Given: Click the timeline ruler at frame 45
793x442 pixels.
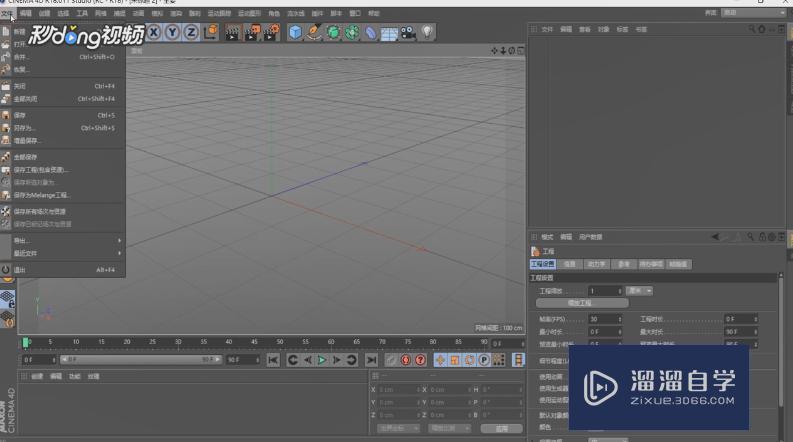Looking at the screenshot, I should [x=254, y=341].
